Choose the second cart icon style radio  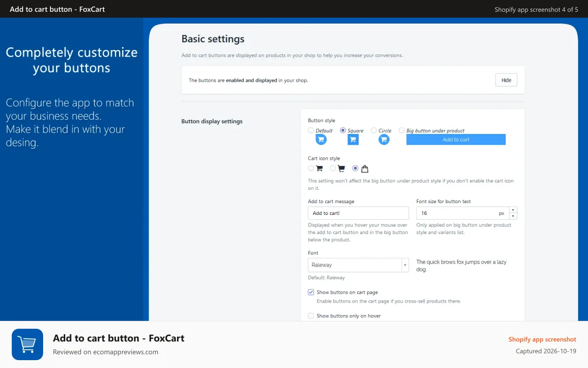tap(333, 168)
